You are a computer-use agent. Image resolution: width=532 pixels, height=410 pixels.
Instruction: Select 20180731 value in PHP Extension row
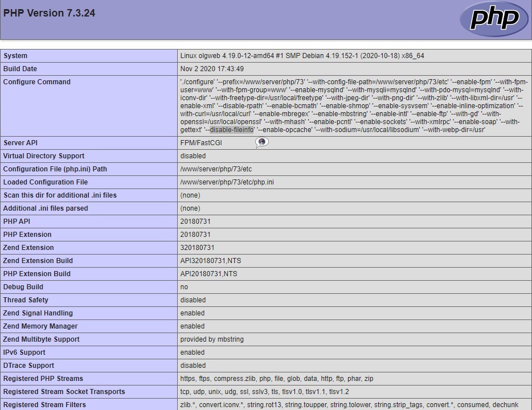[195, 235]
